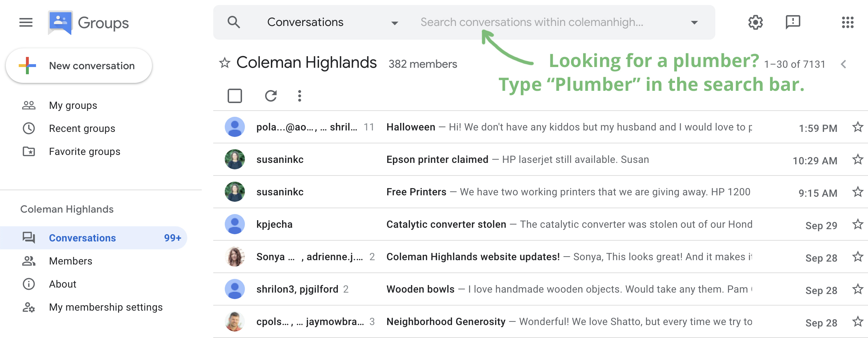
Task: Select My membership settings
Action: 106,307
